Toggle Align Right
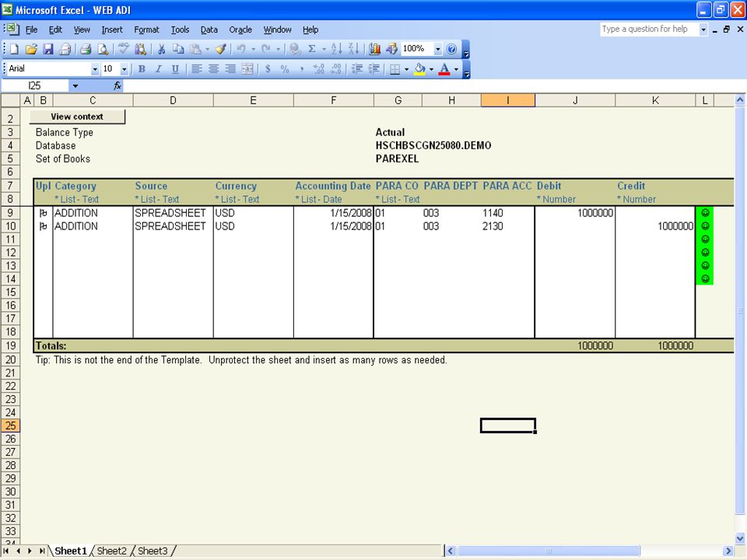747x560 pixels. pyautogui.click(x=230, y=69)
